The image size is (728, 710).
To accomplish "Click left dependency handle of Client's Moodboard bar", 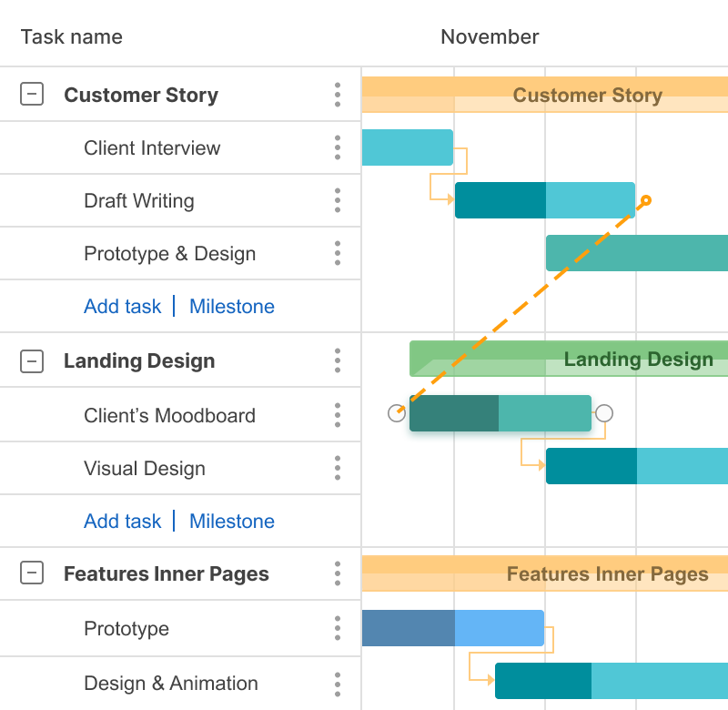I will (x=397, y=413).
